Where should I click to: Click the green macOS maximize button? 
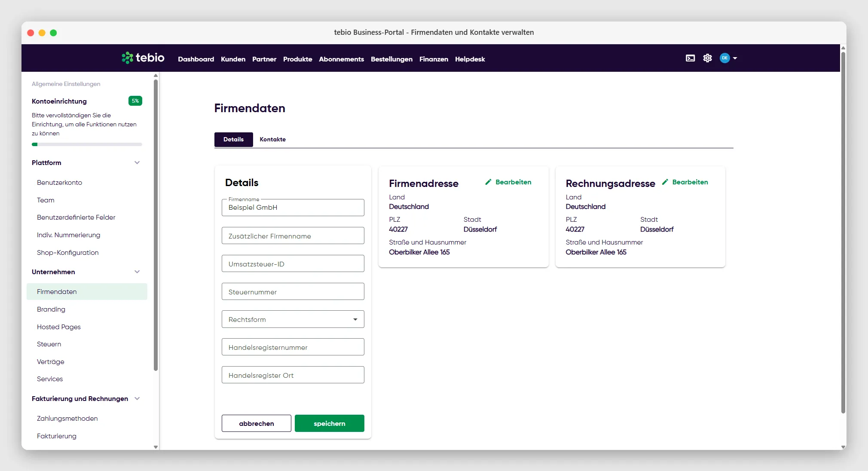point(53,33)
